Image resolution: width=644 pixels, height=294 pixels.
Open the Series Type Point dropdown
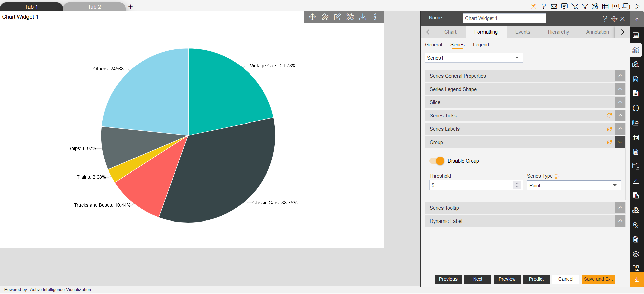click(574, 185)
